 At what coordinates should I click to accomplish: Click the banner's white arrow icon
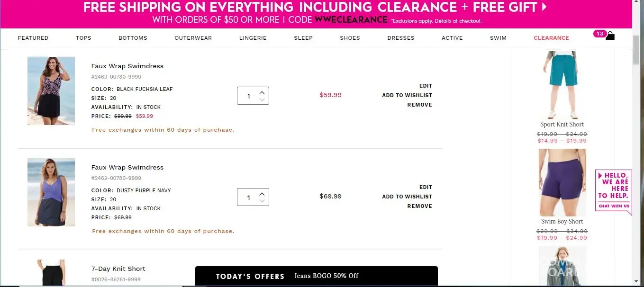(544, 7)
